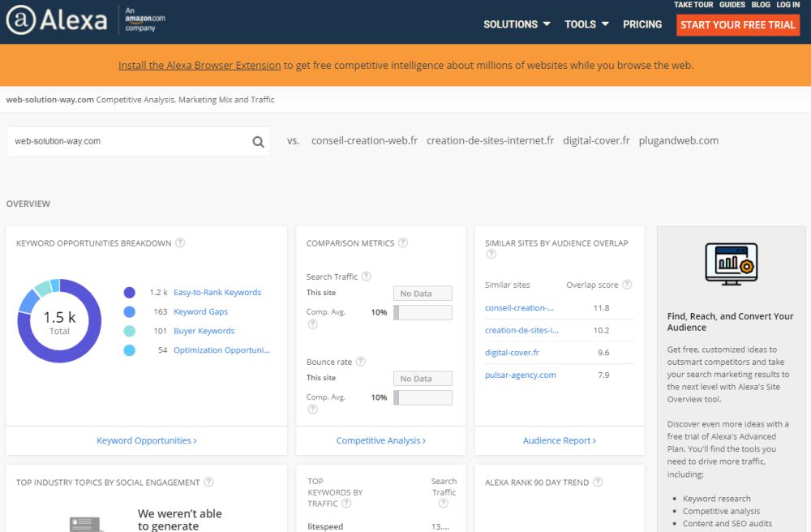The height and width of the screenshot is (532, 811).
Task: Click the Keyword Gaps blue color dot
Action: tap(129, 311)
